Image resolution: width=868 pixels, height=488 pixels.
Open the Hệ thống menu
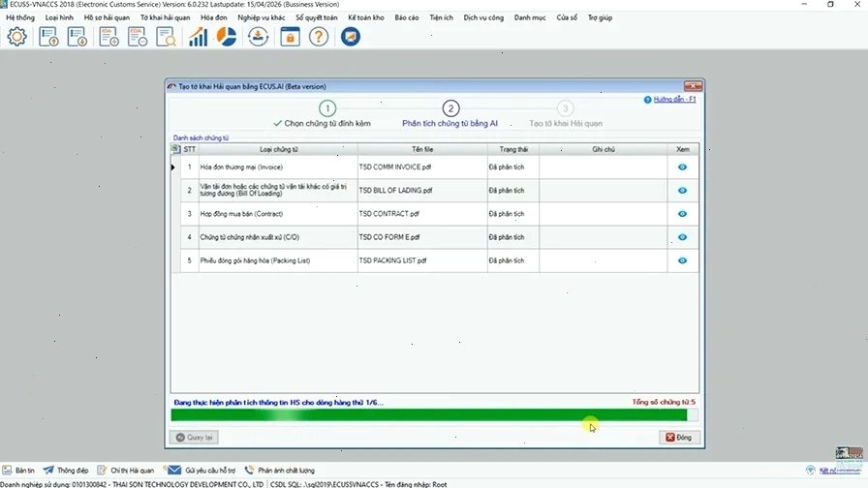[x=20, y=17]
